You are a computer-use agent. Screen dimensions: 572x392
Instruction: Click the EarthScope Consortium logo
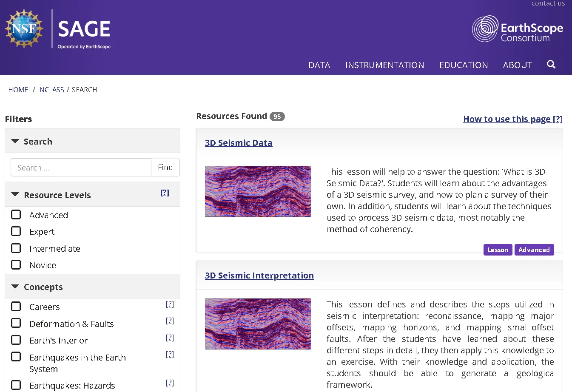coord(517,29)
